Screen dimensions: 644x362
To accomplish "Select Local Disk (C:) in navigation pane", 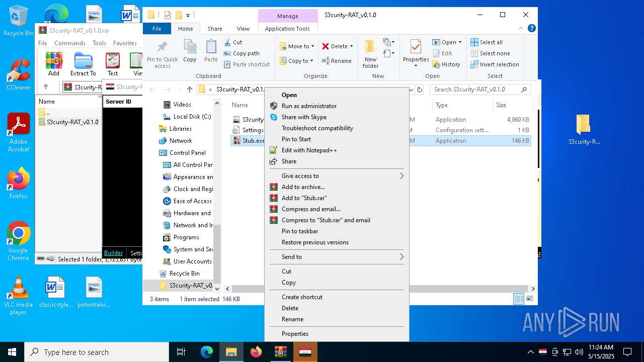I will tap(186, 117).
